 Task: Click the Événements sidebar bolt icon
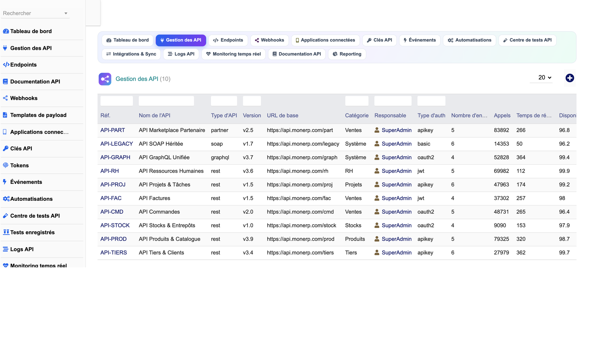click(5, 182)
